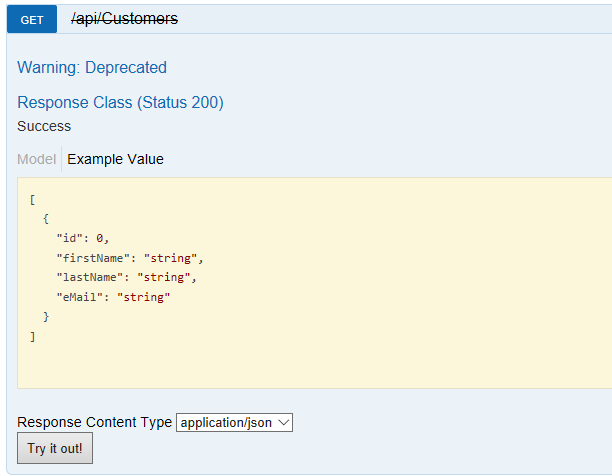This screenshot has height=476, width=612.
Task: Click the Response Class (Status 200) heading
Action: coord(120,102)
